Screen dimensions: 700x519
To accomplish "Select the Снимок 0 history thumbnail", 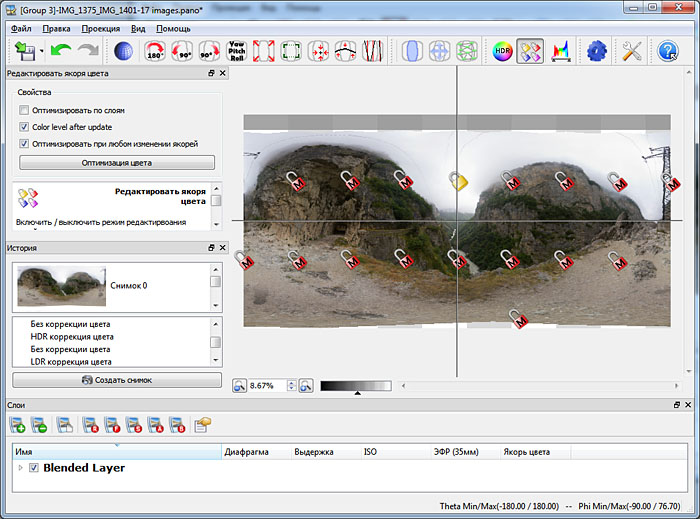I will coord(62,285).
